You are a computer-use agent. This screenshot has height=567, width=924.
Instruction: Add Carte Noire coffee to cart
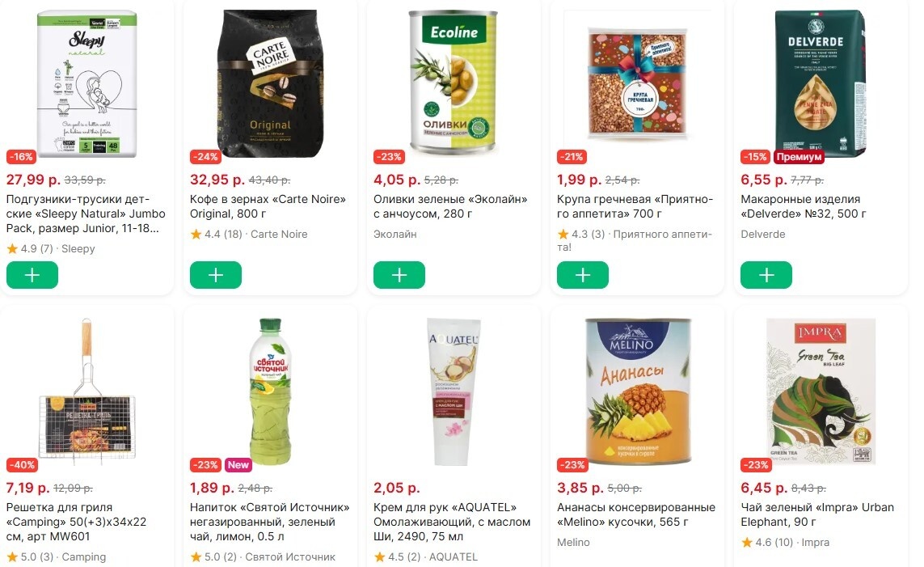(x=216, y=275)
